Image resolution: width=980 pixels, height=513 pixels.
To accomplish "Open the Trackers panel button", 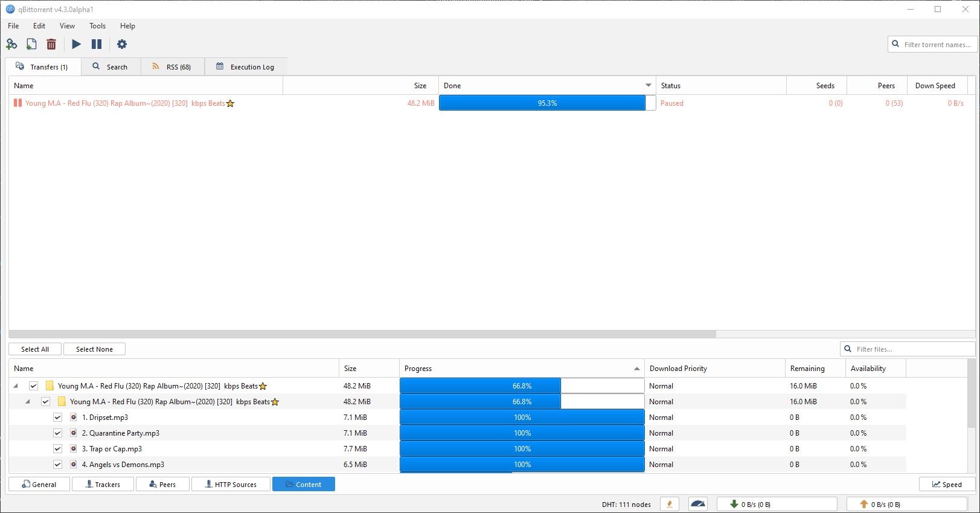I will (103, 485).
